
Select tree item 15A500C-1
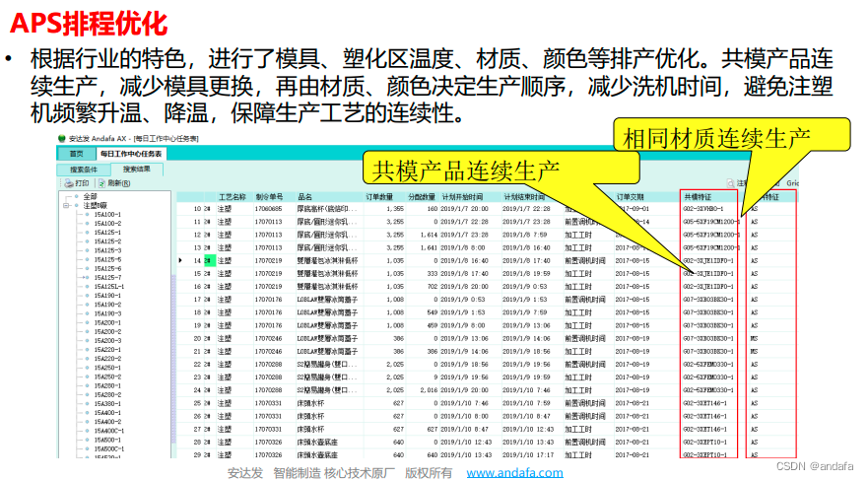click(109, 449)
